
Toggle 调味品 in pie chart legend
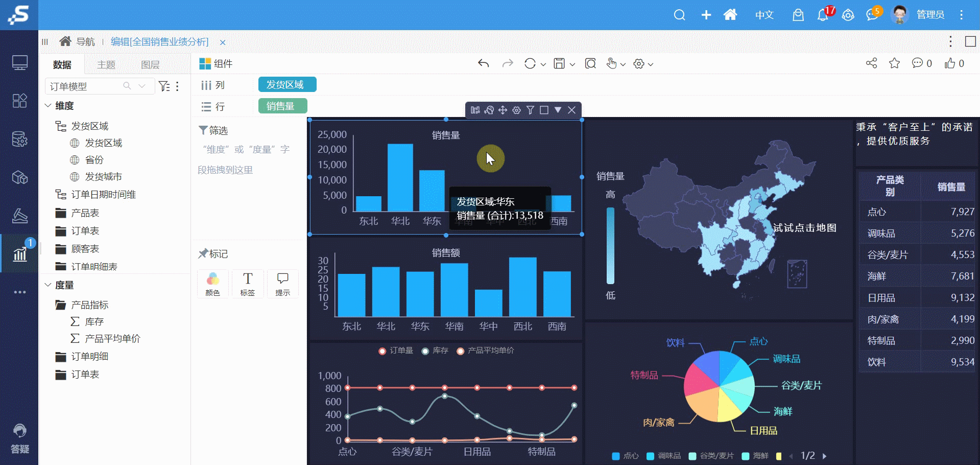pos(664,456)
